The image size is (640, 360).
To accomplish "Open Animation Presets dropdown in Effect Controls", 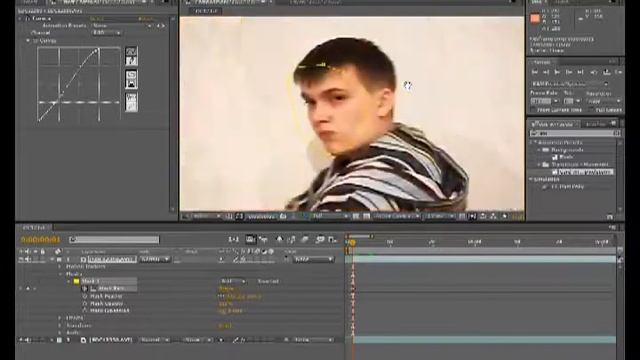I will tap(122, 26).
